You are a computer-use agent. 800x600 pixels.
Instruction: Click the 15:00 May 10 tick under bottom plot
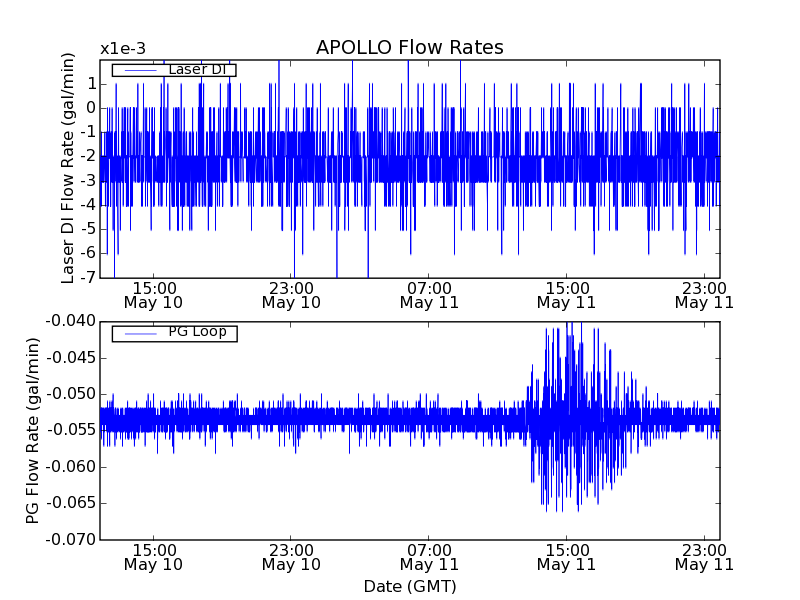153,557
